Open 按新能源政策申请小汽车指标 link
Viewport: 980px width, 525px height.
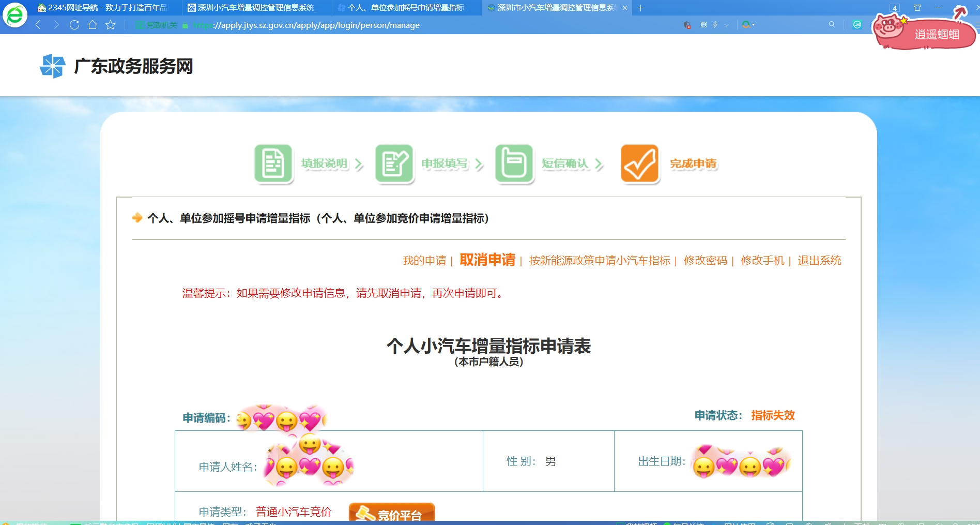(x=600, y=261)
